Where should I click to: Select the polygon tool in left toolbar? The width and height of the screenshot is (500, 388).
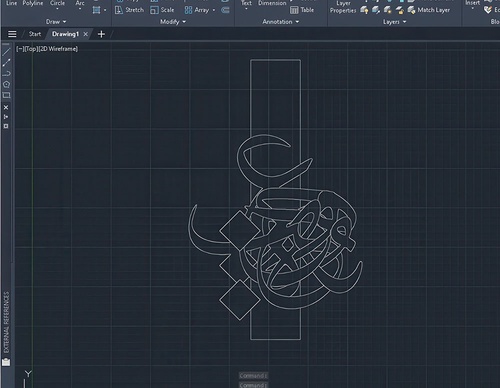(6, 84)
